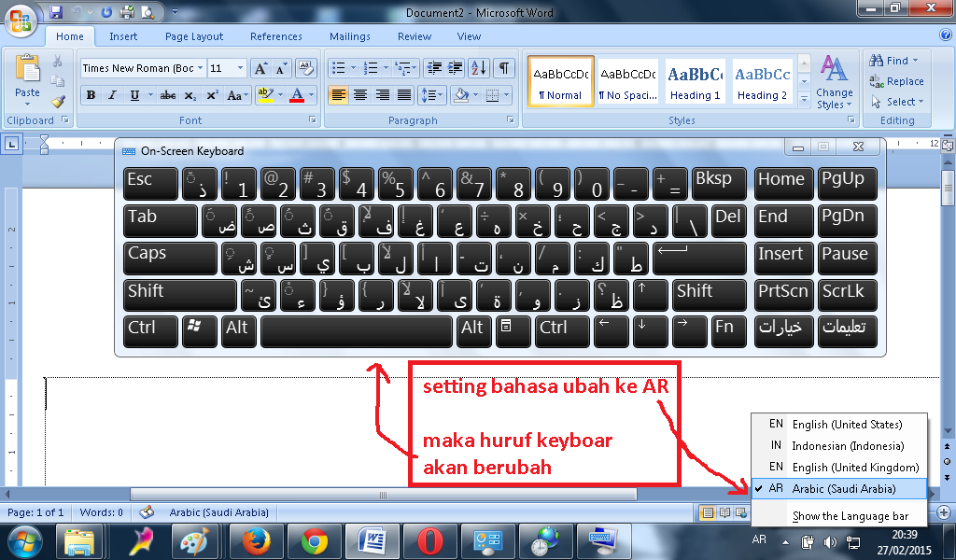Switch to the References tab
This screenshot has height=560, width=956.
pos(275,36)
